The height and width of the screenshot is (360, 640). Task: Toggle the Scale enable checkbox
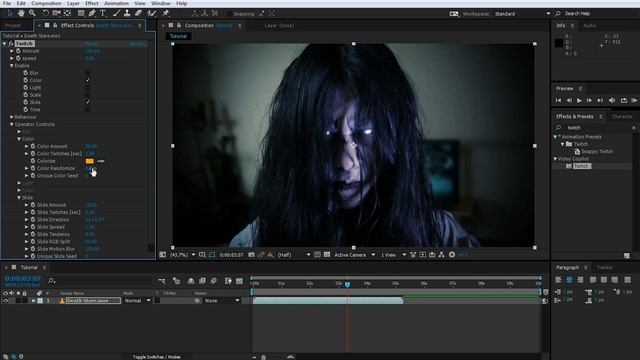pos(87,95)
